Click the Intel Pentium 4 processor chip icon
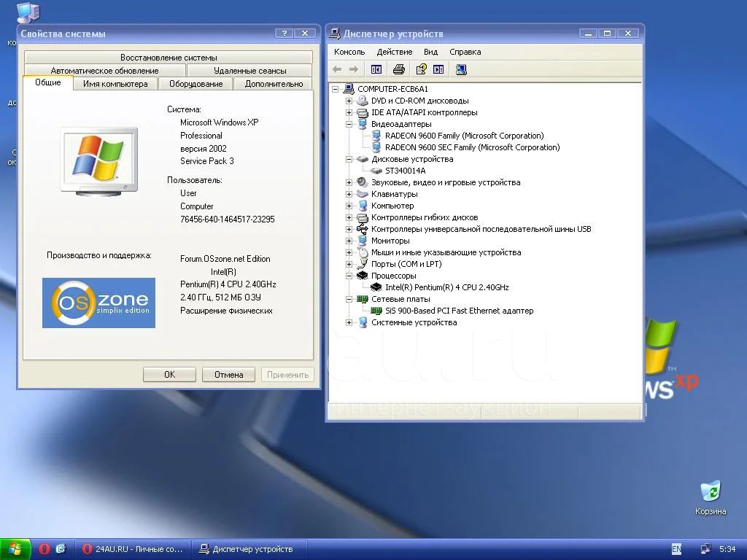The height and width of the screenshot is (560, 747). point(376,287)
